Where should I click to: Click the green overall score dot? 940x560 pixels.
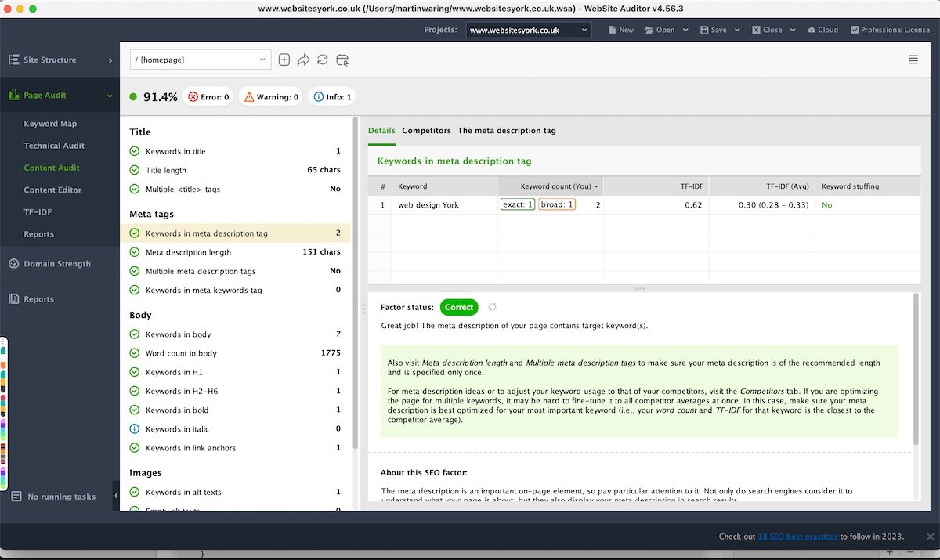pos(133,97)
